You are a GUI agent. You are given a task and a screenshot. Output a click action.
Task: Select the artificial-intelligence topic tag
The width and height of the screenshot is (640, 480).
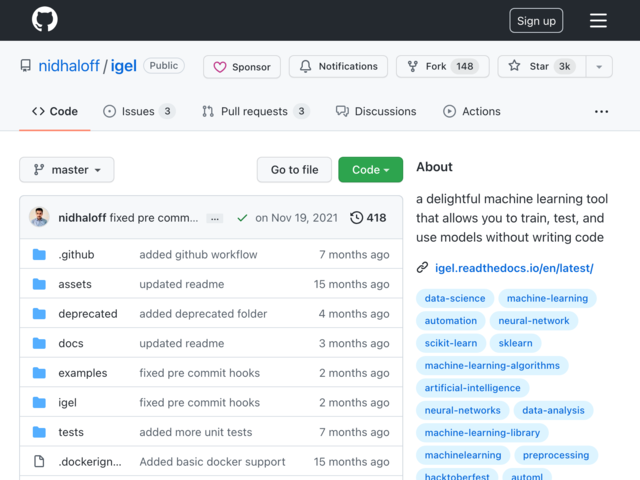[473, 388]
